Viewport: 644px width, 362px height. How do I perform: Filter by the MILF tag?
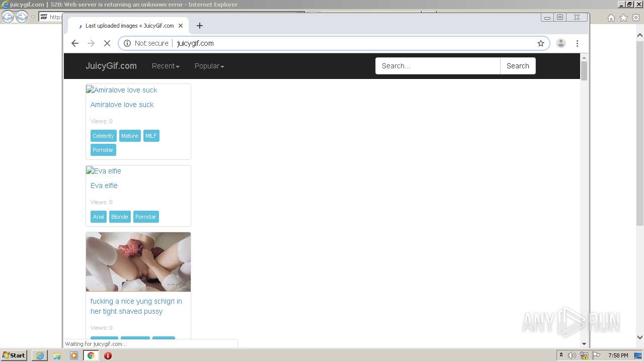151,136
